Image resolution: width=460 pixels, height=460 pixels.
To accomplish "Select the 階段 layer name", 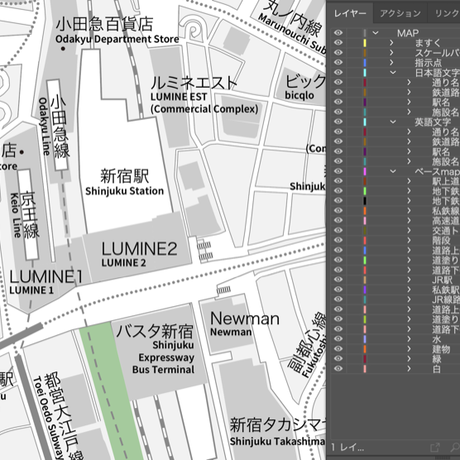I will click(x=441, y=240).
